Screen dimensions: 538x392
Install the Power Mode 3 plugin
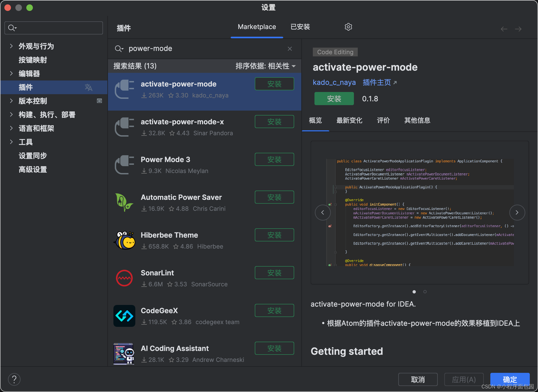click(274, 160)
